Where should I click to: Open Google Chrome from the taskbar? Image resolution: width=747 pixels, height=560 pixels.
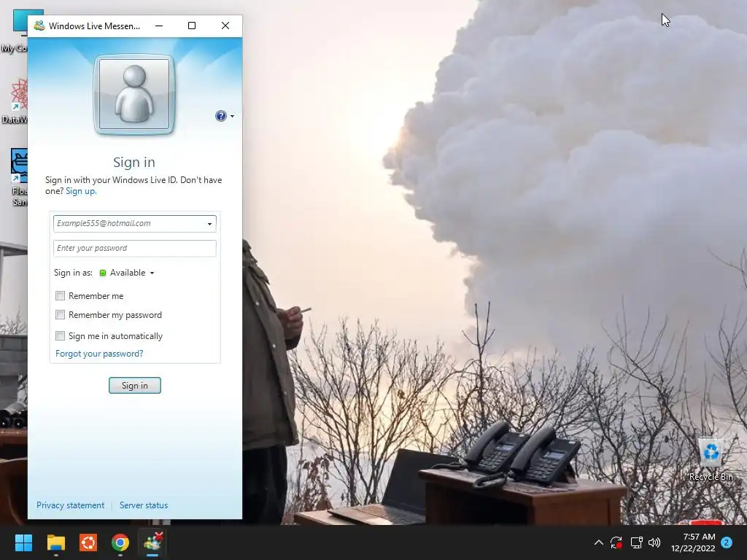tap(120, 542)
